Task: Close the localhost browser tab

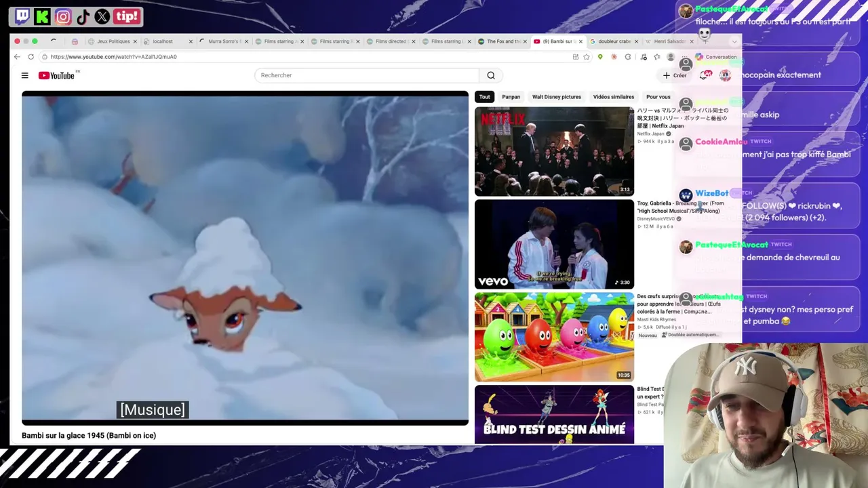Action: (x=191, y=41)
